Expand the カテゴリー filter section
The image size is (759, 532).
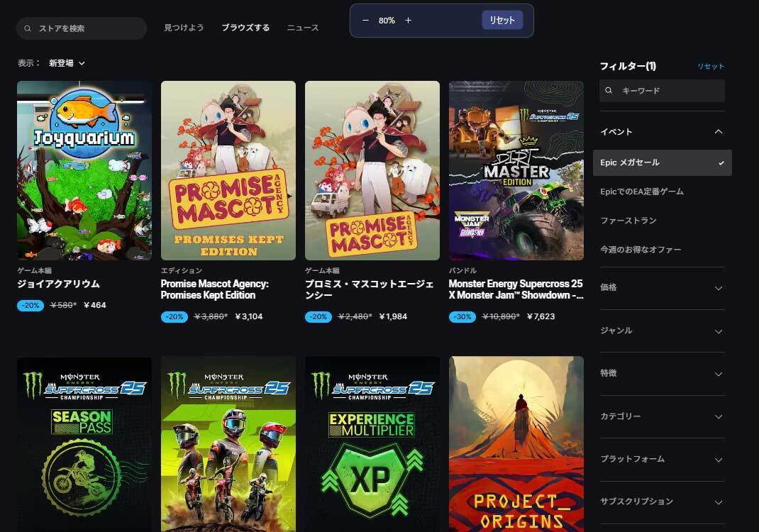coord(662,416)
